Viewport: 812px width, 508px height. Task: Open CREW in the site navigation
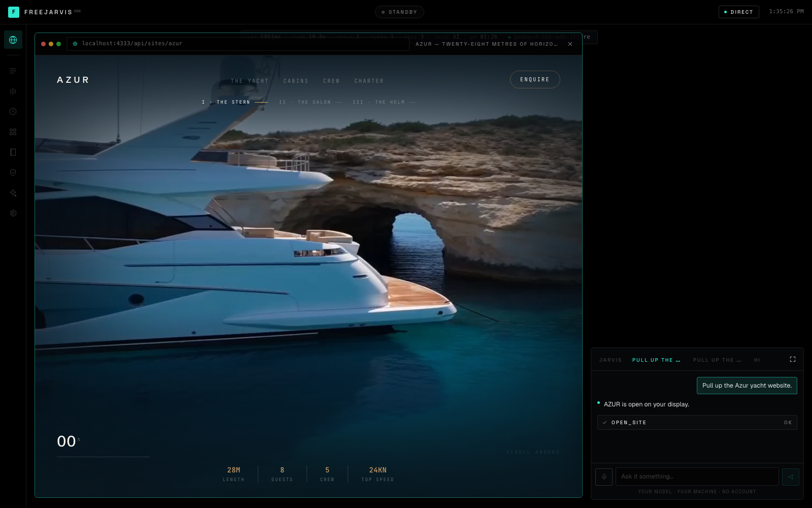[331, 81]
